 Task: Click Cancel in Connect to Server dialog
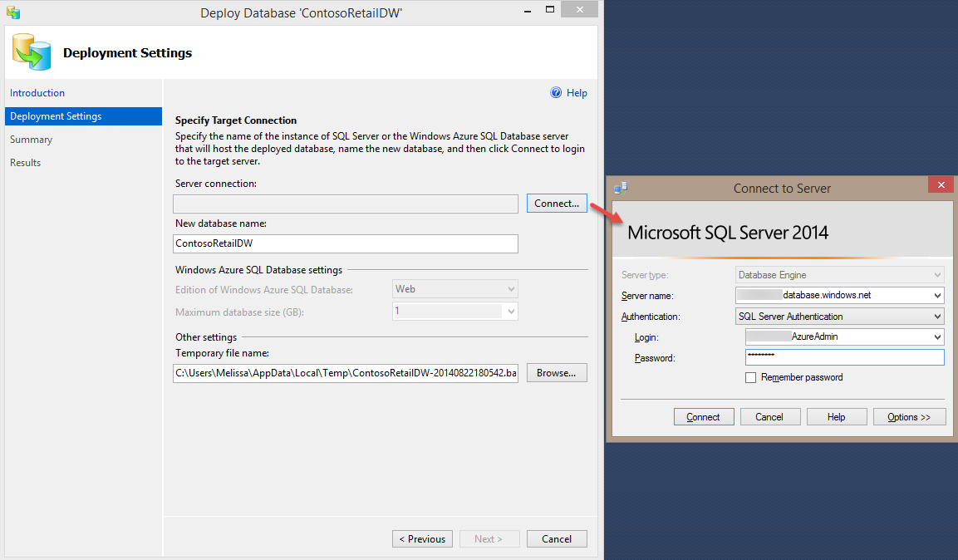tap(770, 416)
